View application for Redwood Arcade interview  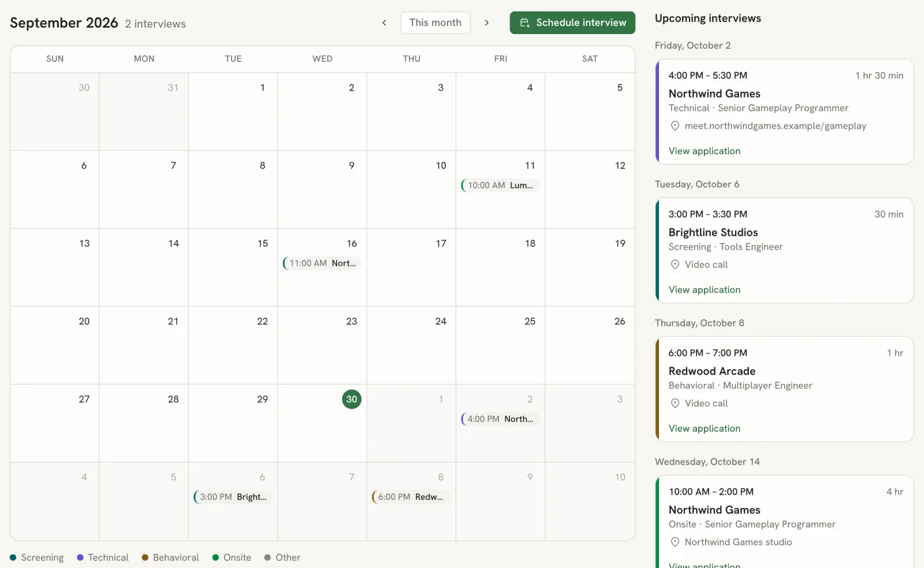click(x=705, y=428)
